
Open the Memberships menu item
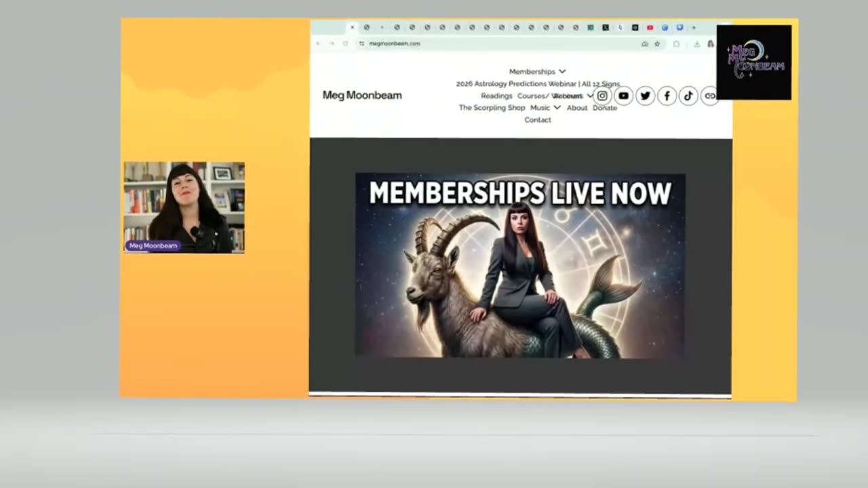[532, 71]
